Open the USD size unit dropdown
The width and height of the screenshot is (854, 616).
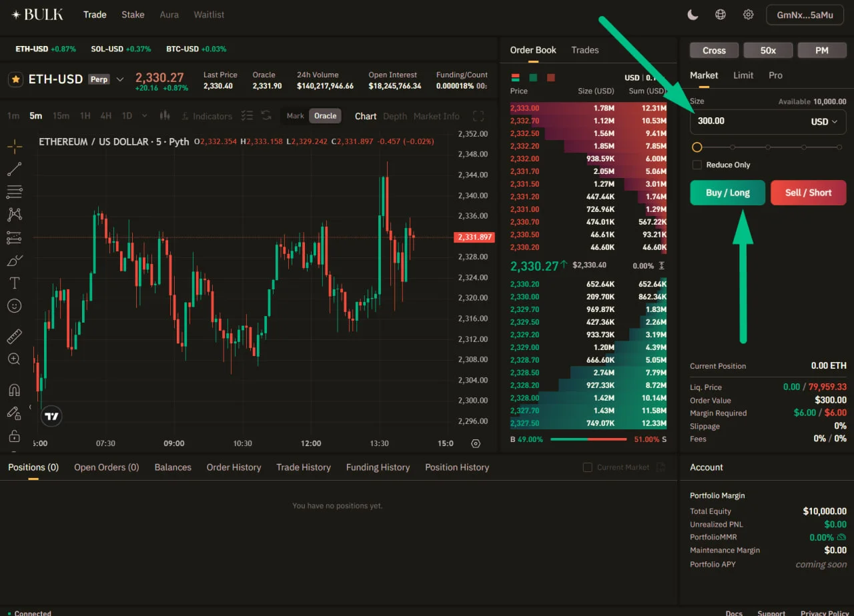coord(824,121)
